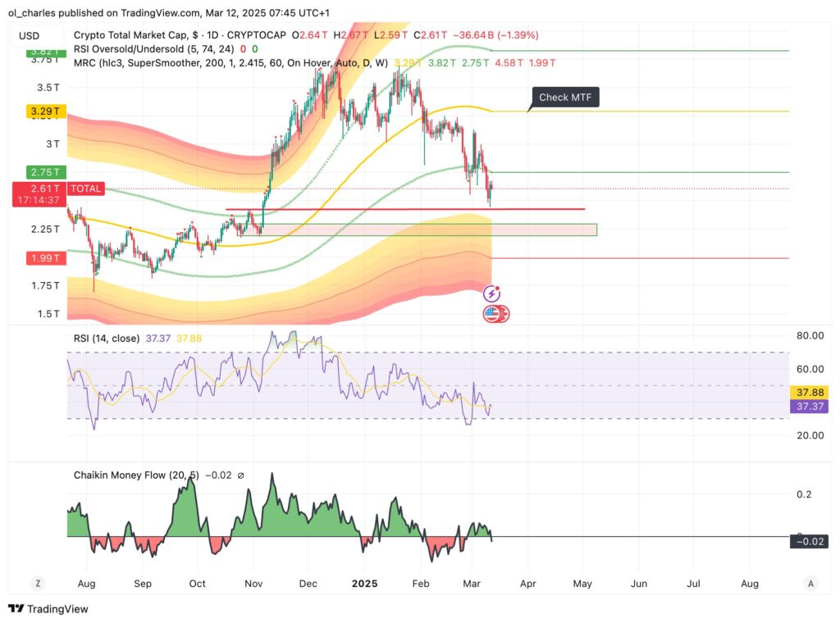Click the purple lightning bolt event icon
The width and height of the screenshot is (840, 623).
[492, 293]
